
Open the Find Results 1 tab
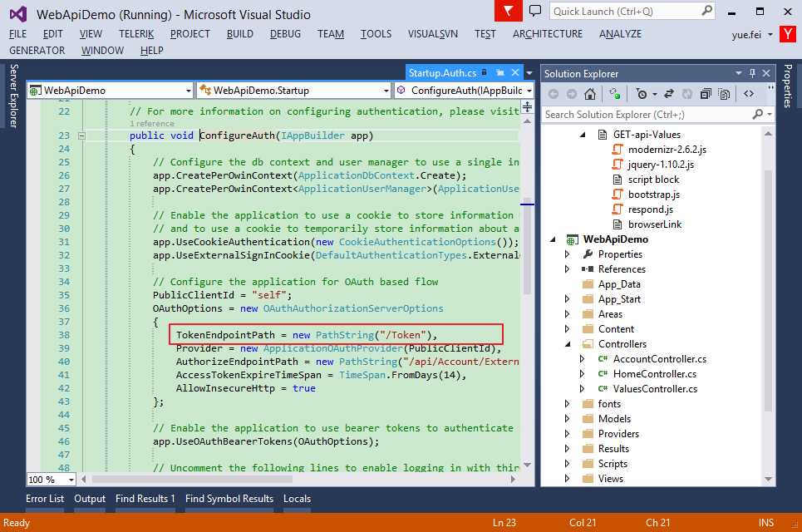coord(145,499)
